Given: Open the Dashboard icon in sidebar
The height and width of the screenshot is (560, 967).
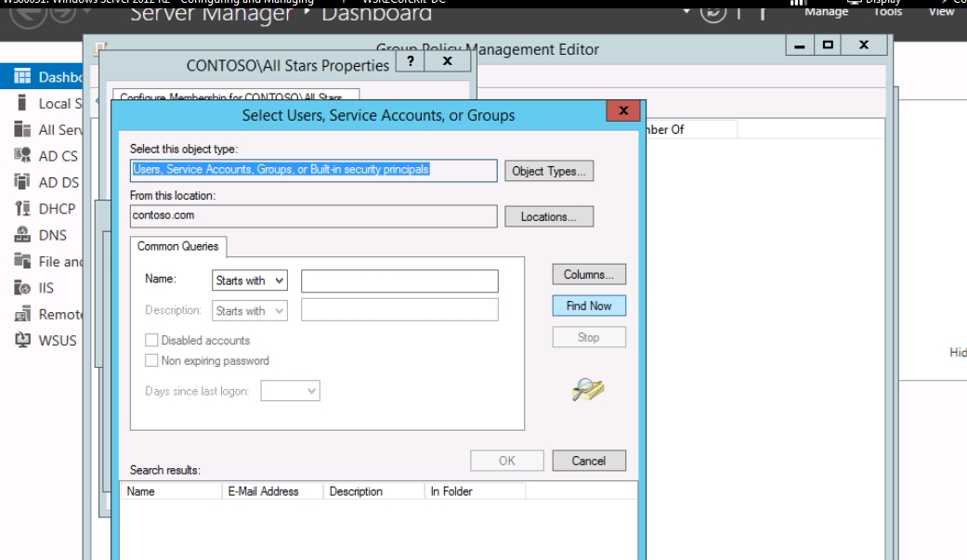Looking at the screenshot, I should 23,77.
